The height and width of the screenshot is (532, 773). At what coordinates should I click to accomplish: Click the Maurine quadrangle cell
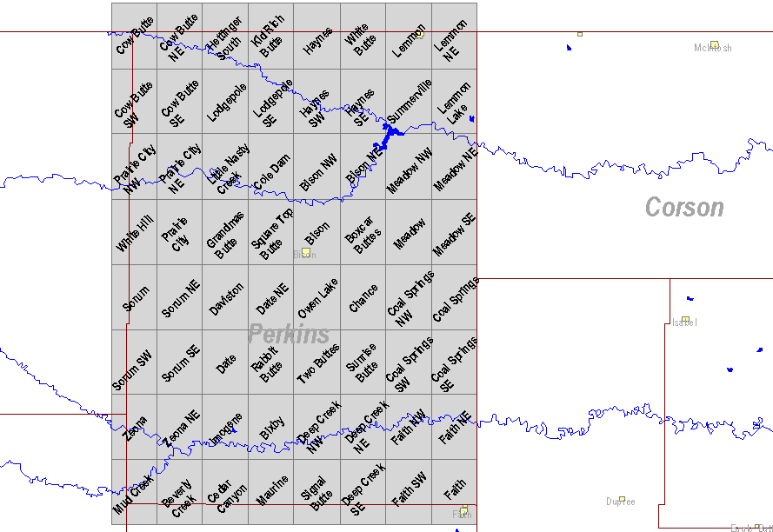point(270,492)
